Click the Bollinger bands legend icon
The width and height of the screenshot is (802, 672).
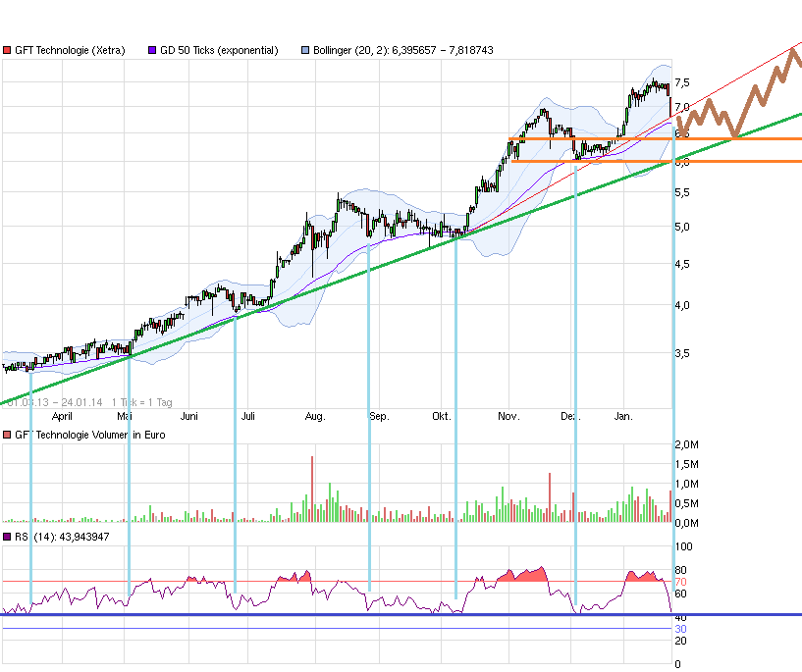click(x=304, y=49)
